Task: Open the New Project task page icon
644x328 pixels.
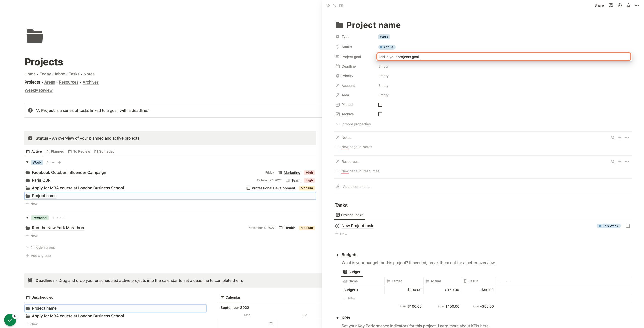Action: 337,226
